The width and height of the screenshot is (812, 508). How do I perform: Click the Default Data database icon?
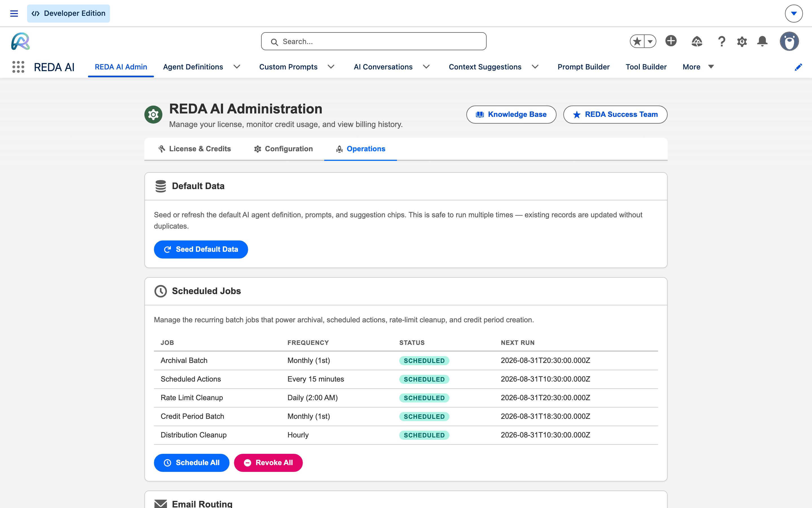pyautogui.click(x=160, y=186)
